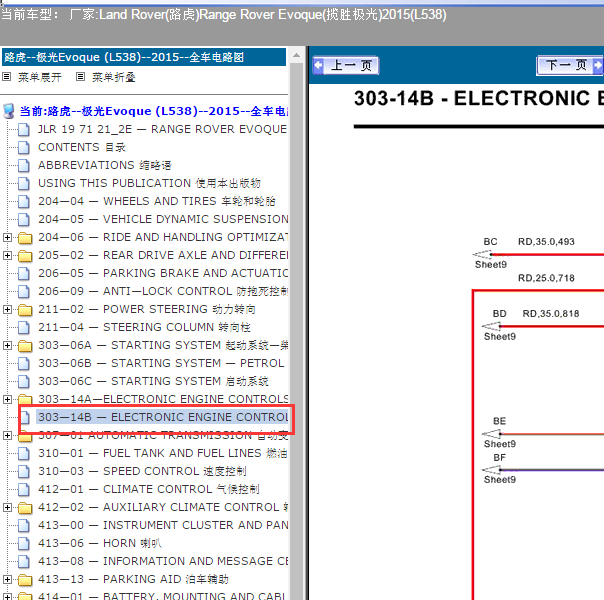Select 303-14B ELECTRONIC ENGINE CONTROLS entry
Viewport: 604px width, 600px height.
coord(163,417)
